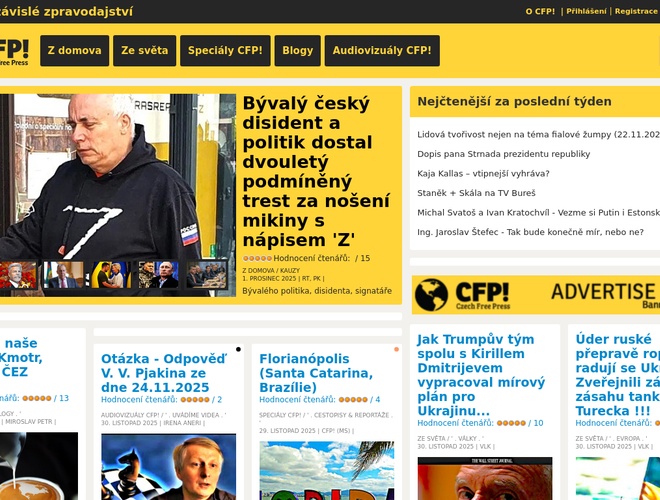Select the Ukrainian flag carousel thumbnail
The height and width of the screenshot is (500, 660).
[110, 275]
